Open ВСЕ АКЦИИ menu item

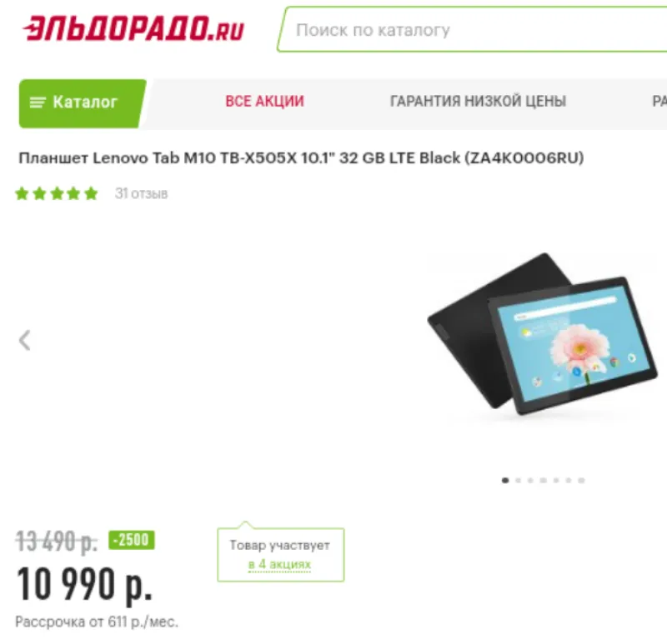tap(264, 101)
